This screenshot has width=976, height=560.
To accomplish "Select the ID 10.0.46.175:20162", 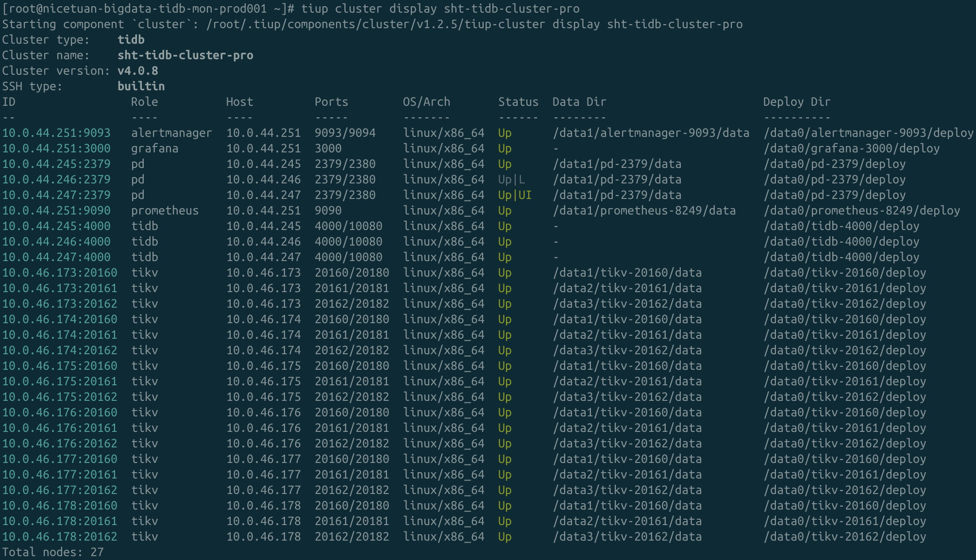I will (x=60, y=397).
